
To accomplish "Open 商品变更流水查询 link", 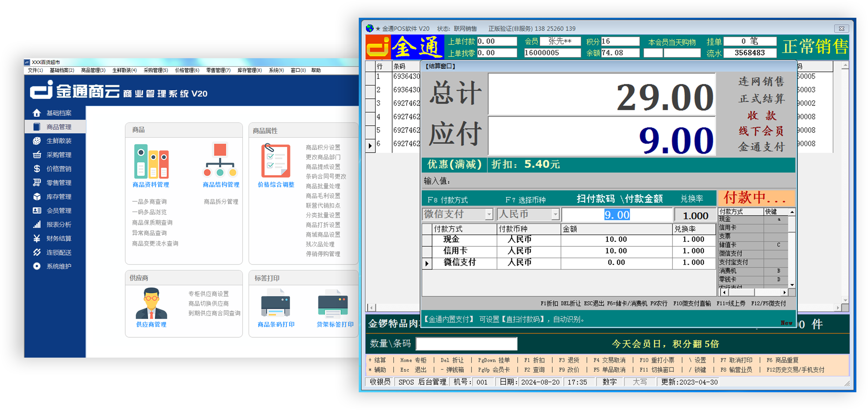I will (155, 243).
